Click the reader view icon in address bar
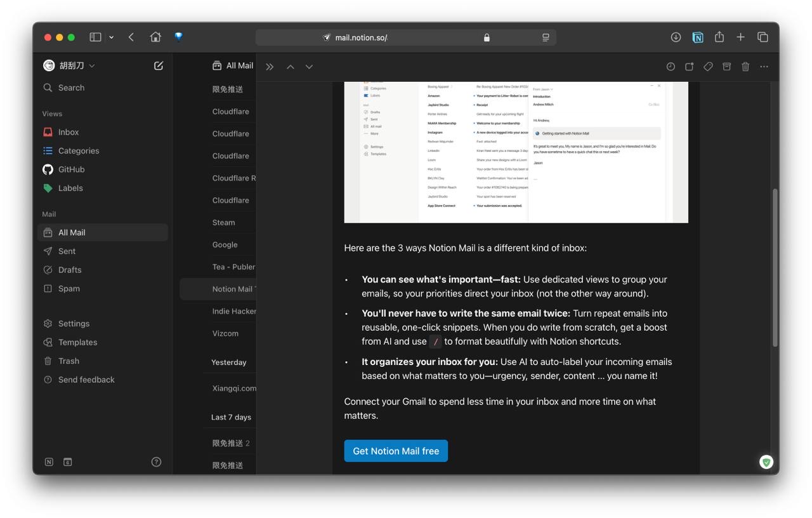Screen dimensions: 812x518 point(546,37)
